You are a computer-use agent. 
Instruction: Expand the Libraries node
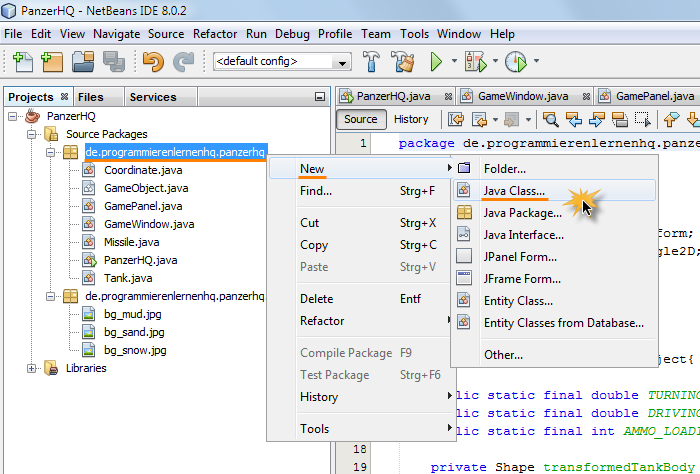click(x=31, y=369)
